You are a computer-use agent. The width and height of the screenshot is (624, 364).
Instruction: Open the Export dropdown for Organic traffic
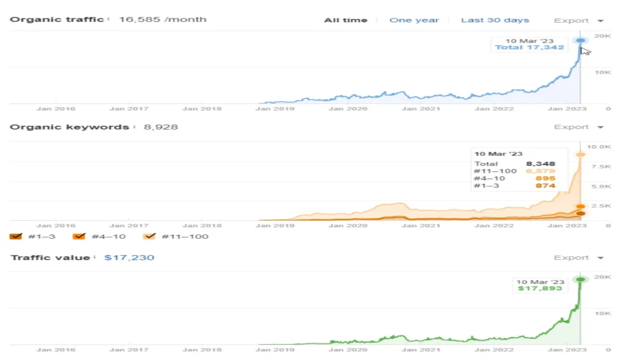579,21
